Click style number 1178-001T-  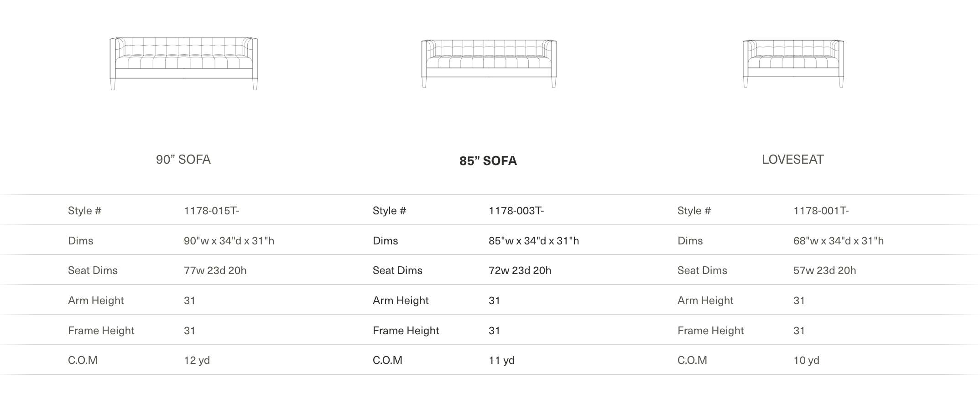pyautogui.click(x=821, y=211)
